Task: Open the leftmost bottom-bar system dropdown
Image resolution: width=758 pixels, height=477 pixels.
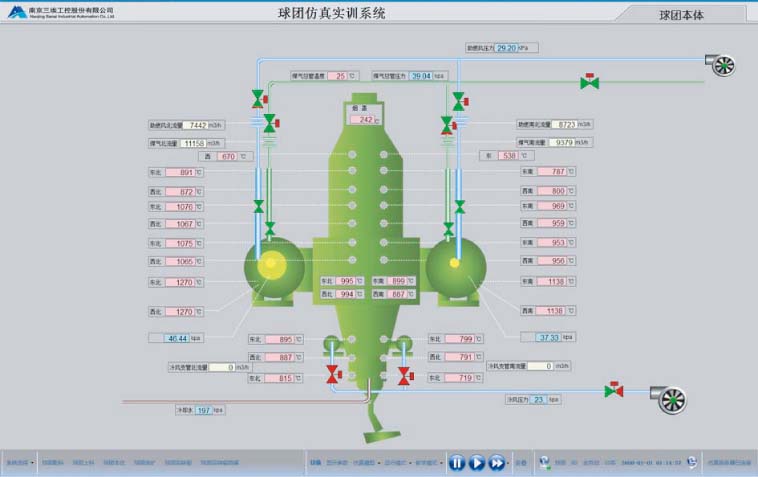Action: pos(20,463)
